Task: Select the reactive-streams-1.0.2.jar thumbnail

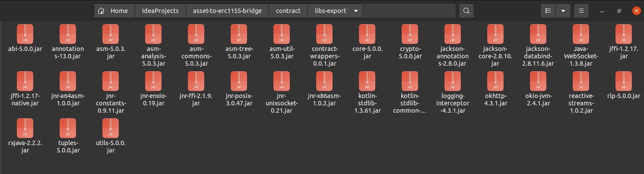Action: [x=581, y=81]
